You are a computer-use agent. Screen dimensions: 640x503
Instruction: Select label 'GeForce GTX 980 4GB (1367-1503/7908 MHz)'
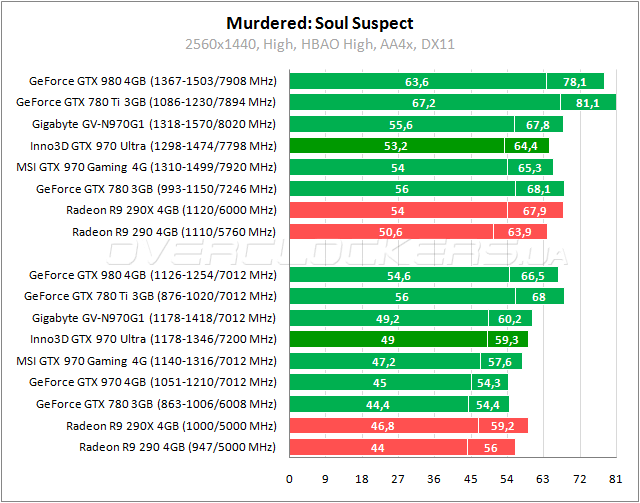click(153, 81)
